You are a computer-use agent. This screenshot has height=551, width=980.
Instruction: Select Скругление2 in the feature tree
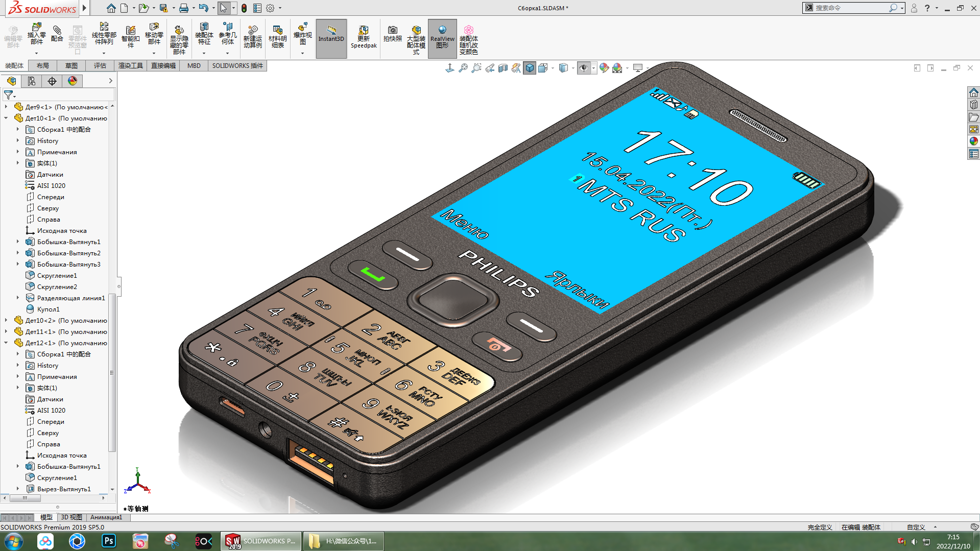(52, 286)
